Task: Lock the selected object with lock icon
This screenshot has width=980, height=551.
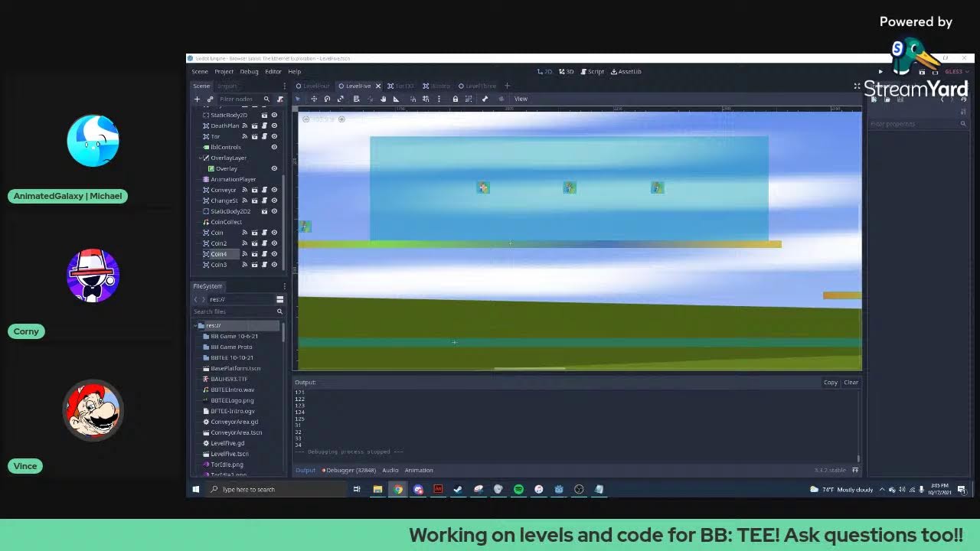Action: tap(456, 99)
